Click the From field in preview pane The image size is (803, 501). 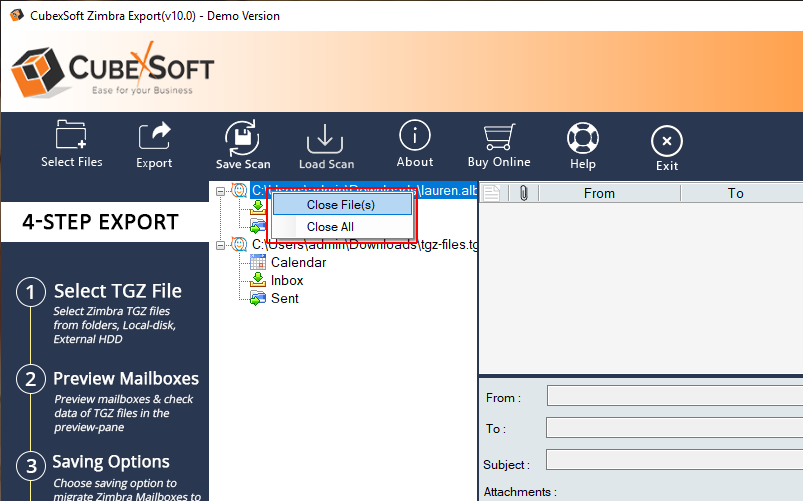tap(674, 397)
